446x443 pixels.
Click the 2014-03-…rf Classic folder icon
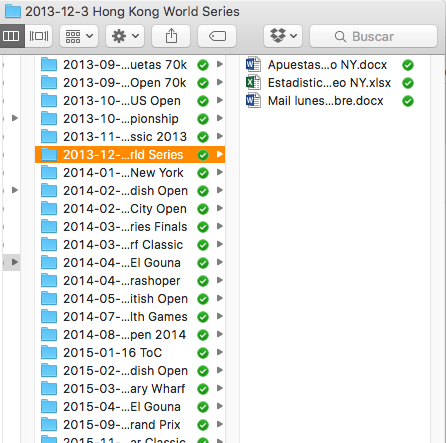click(x=49, y=244)
